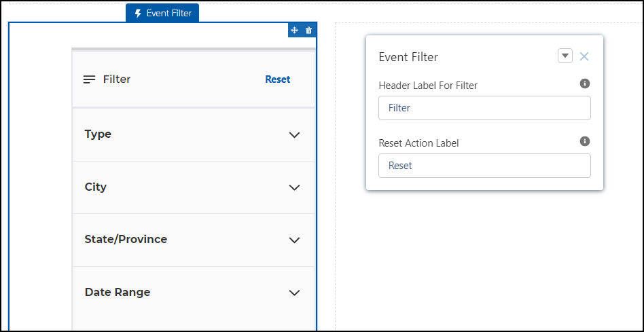Expand the State/Province filter chevron
Screen dimensions: 644x332
tap(294, 240)
